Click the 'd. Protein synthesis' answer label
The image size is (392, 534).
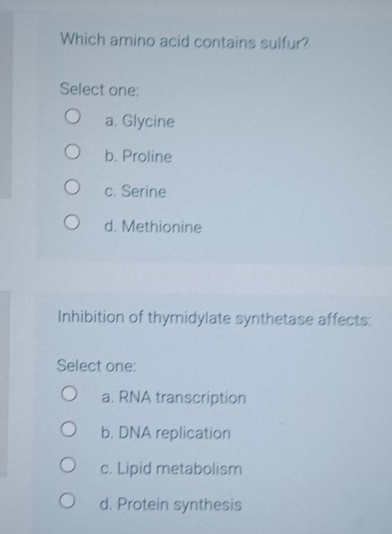coord(172,505)
